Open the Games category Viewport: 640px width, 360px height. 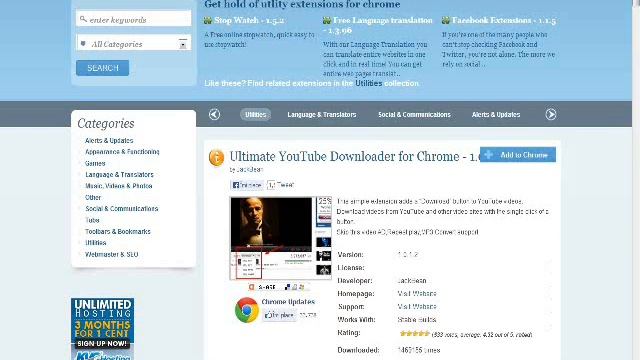click(x=95, y=163)
